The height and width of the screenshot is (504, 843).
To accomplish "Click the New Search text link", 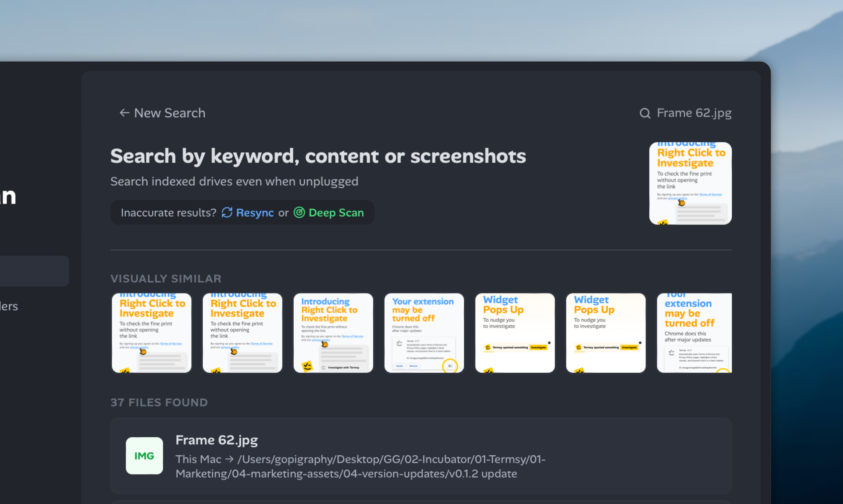I will coord(169,113).
